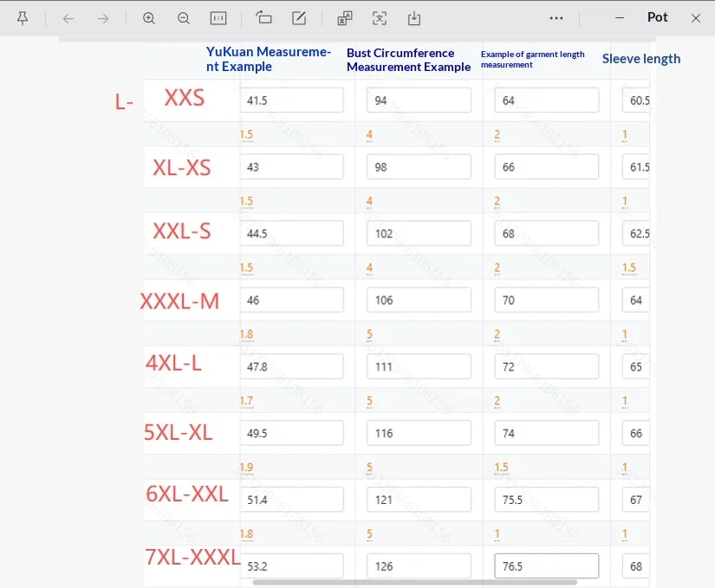Click the 5XL-XL field showing 49.5
715x588 pixels.
tap(292, 433)
